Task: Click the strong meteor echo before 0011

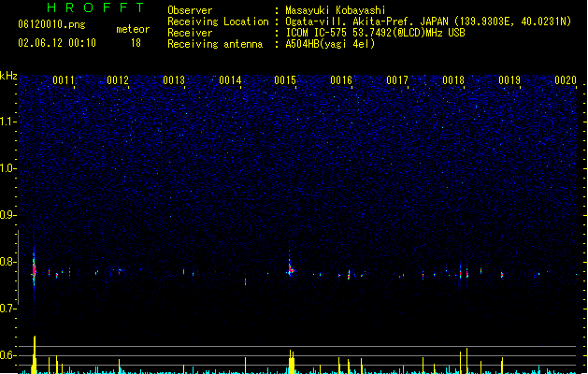Action: tap(34, 269)
